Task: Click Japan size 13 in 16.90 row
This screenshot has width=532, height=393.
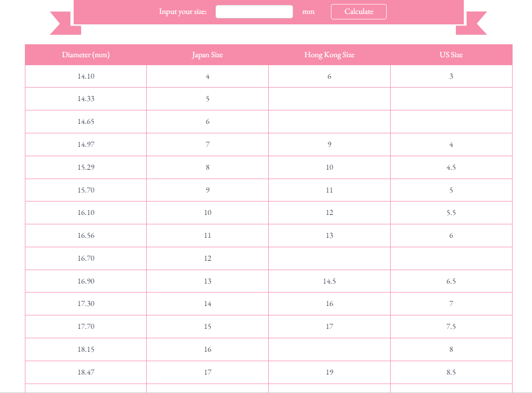Action: (x=208, y=281)
